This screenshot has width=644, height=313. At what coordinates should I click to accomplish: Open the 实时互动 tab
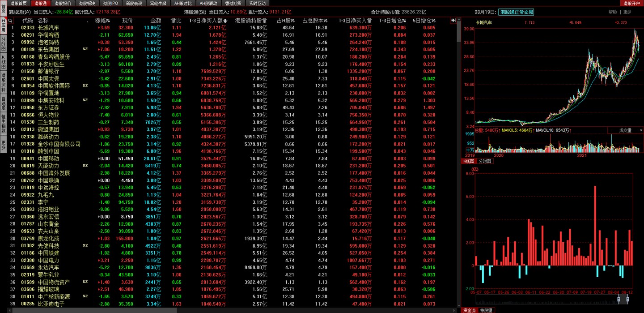(257, 3)
